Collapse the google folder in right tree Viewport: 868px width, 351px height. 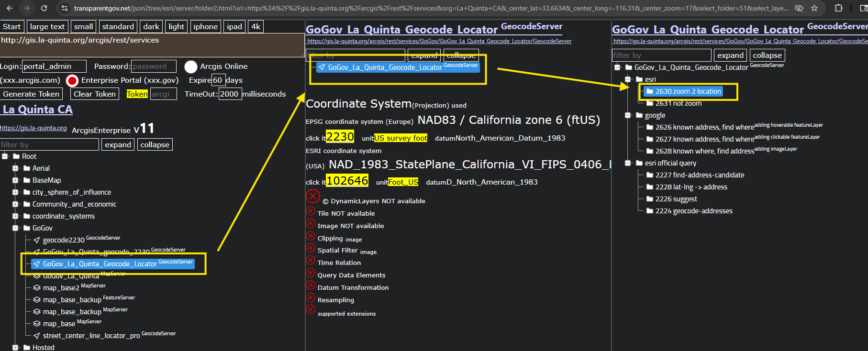[x=628, y=115]
